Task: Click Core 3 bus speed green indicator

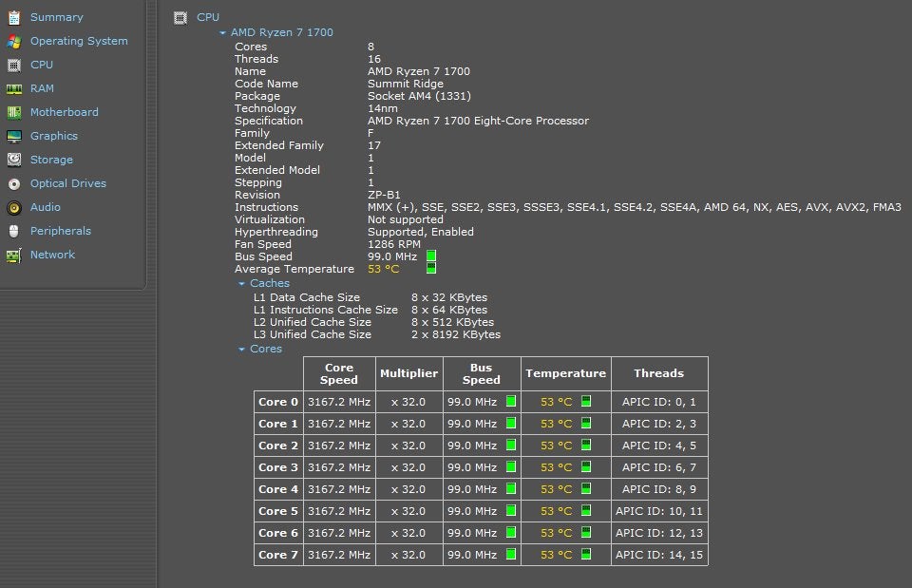Action: click(511, 467)
